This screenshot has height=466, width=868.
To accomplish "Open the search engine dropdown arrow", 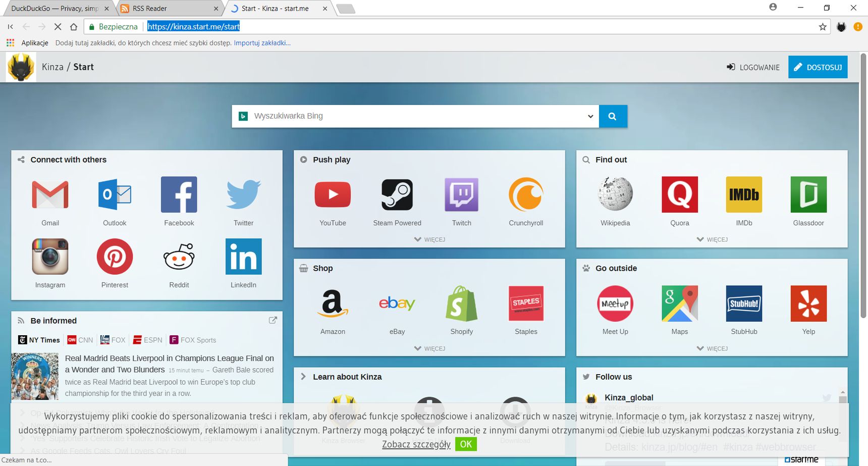I will coord(590,116).
